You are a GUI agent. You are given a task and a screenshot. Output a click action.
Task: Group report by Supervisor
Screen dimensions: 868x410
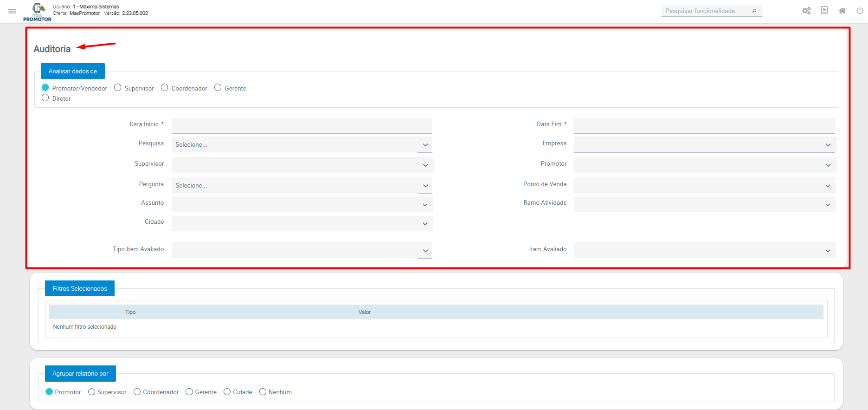click(x=92, y=392)
